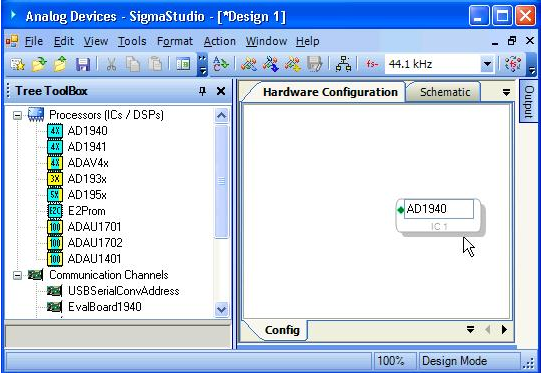This screenshot has height=373, width=544.
Task: Click the Cut scissors icon
Action: [111, 64]
